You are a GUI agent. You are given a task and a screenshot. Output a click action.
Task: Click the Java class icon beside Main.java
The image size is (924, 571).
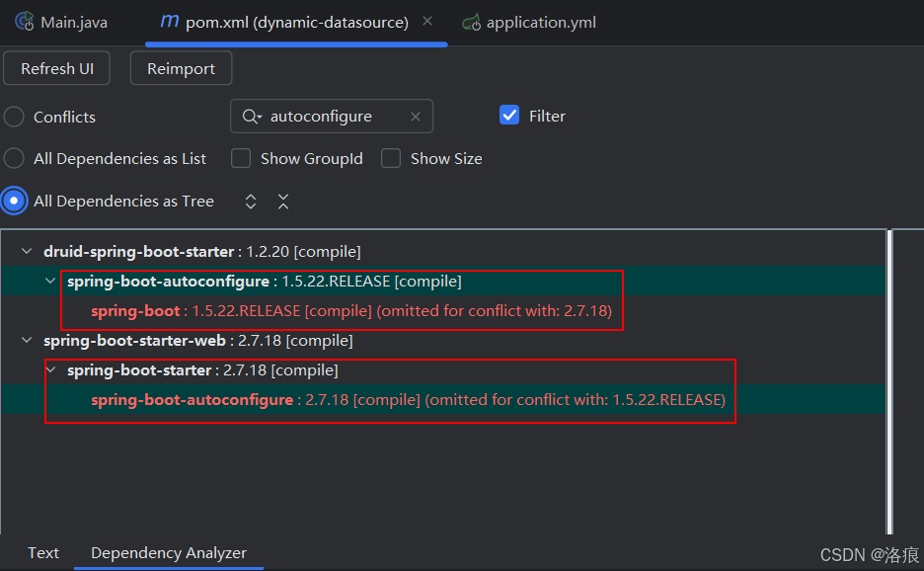(24, 21)
